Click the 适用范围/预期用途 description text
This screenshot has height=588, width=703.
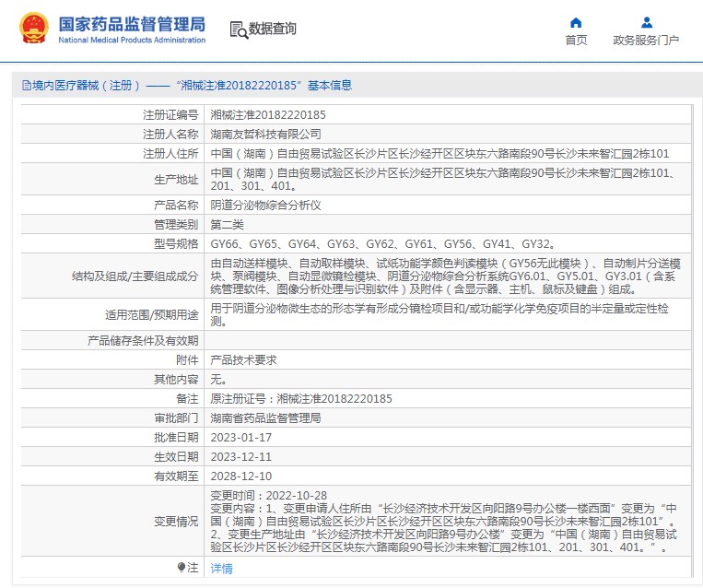tap(439, 315)
